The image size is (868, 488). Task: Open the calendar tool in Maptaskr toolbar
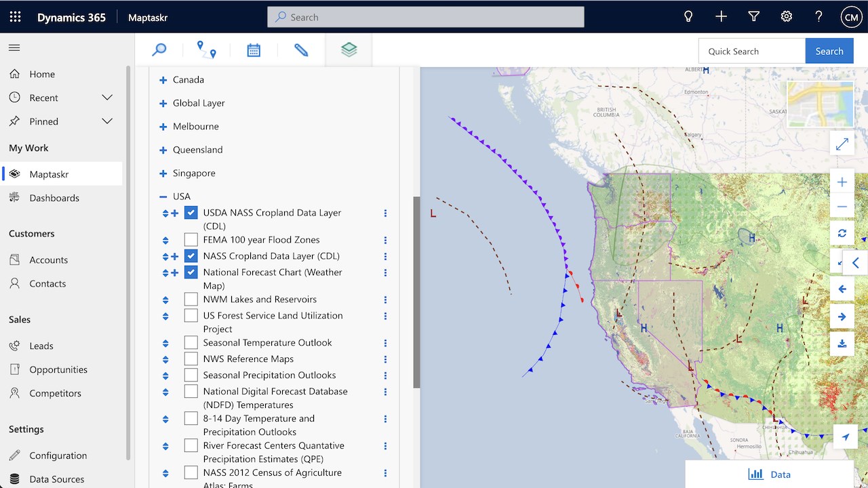[x=254, y=49]
